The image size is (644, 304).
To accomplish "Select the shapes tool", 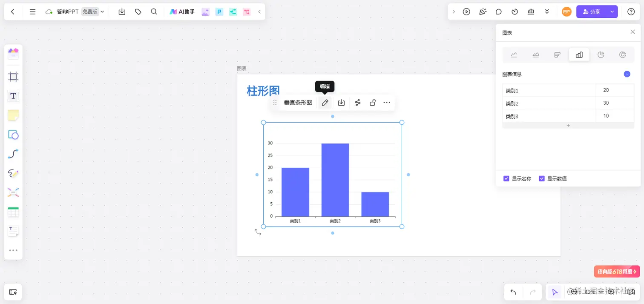I will point(13,135).
